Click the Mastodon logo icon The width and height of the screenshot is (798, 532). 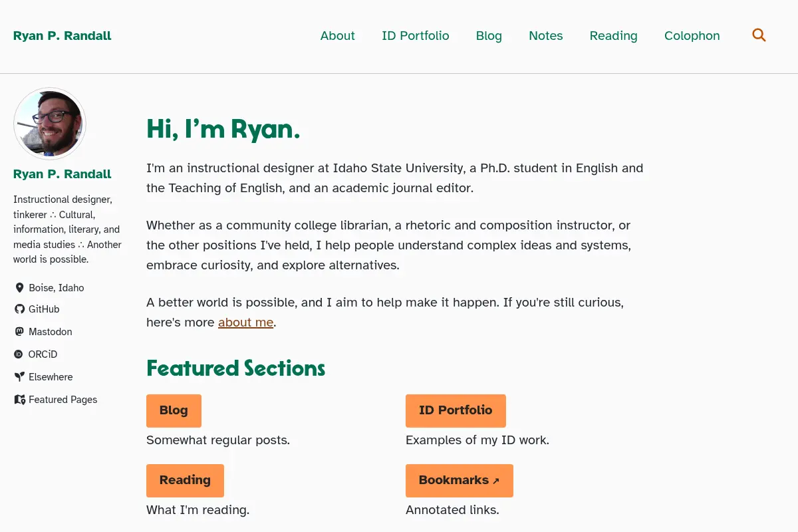point(19,332)
